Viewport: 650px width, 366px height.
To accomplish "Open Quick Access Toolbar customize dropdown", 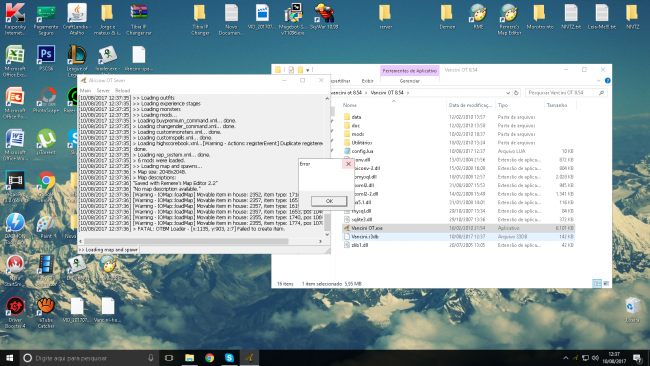I will tap(308, 70).
